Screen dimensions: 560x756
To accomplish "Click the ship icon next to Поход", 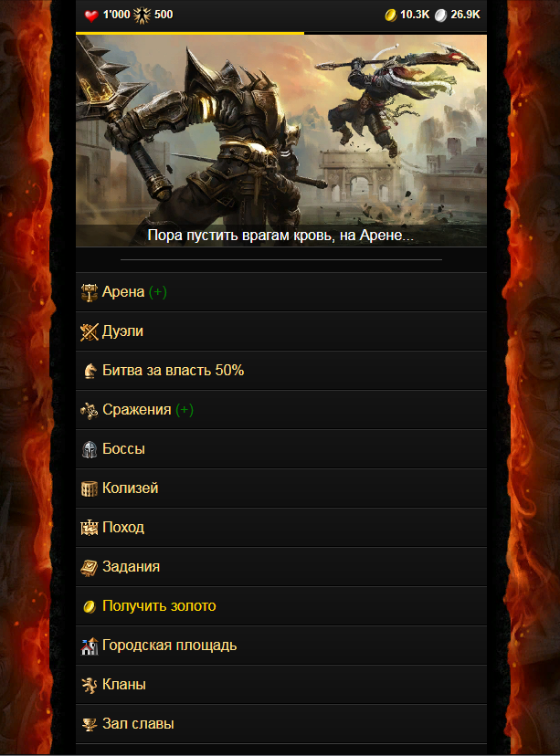I will pos(90,528).
